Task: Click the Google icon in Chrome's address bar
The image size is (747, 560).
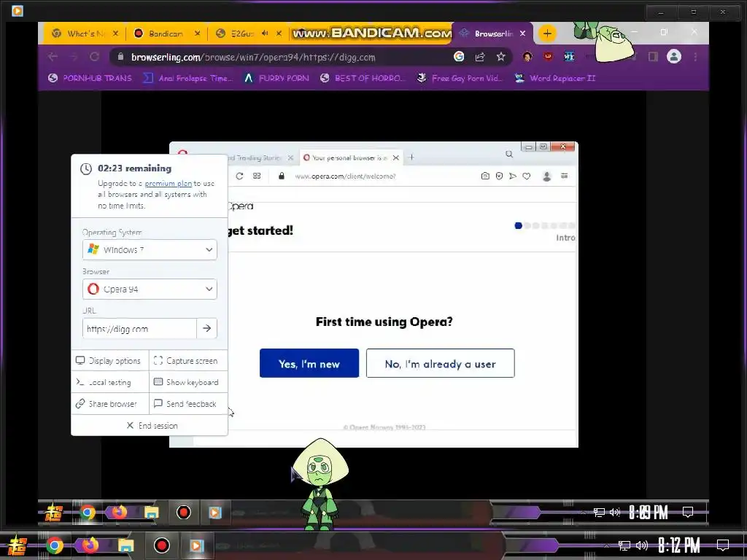Action: click(459, 57)
